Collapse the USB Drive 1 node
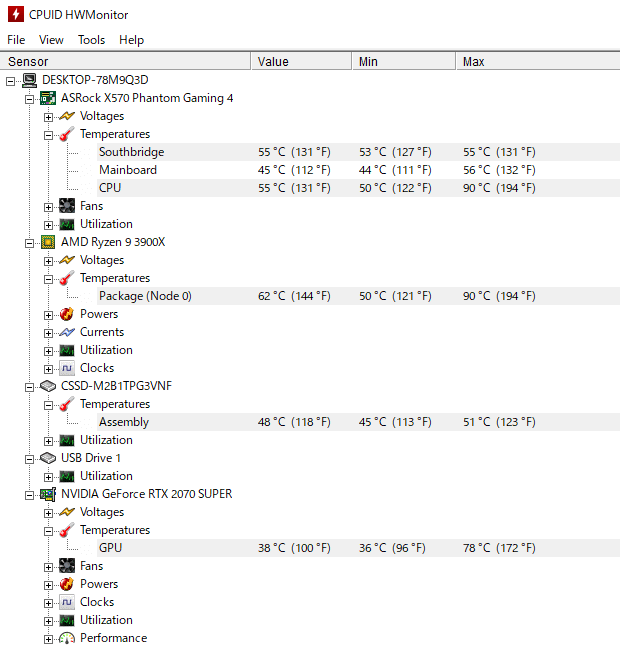 coord(29,460)
